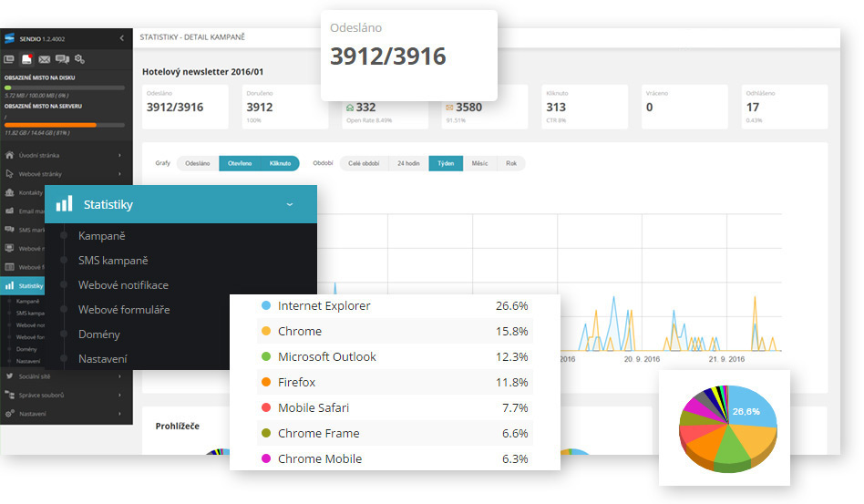Select the Měsíc period

(479, 163)
